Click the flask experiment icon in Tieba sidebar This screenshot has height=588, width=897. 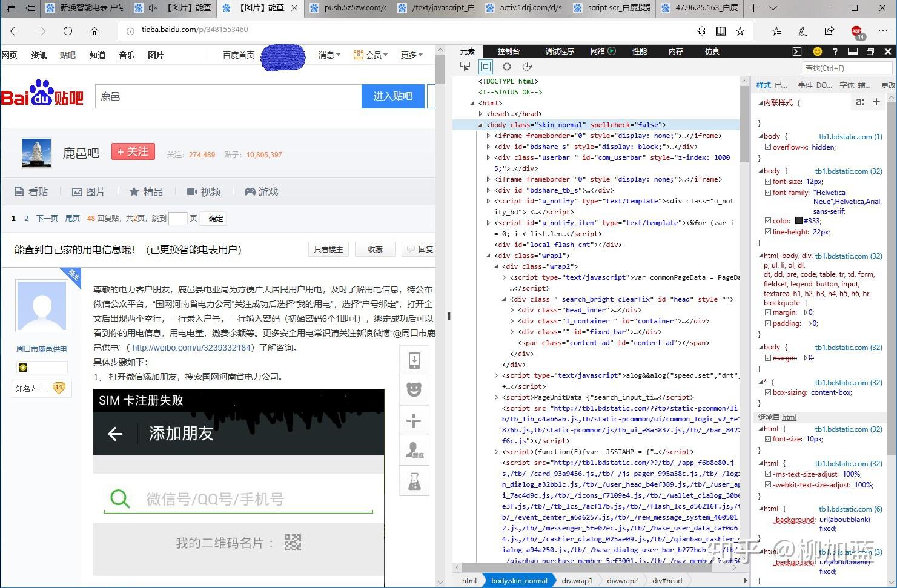[414, 480]
